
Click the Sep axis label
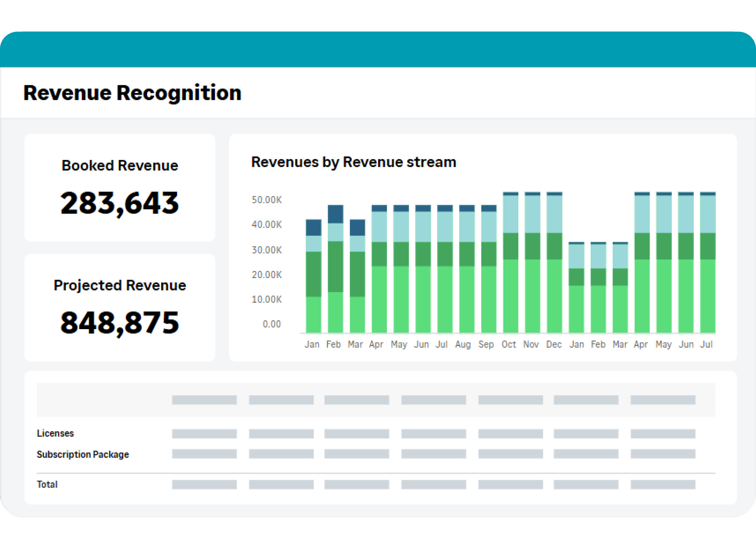click(486, 344)
